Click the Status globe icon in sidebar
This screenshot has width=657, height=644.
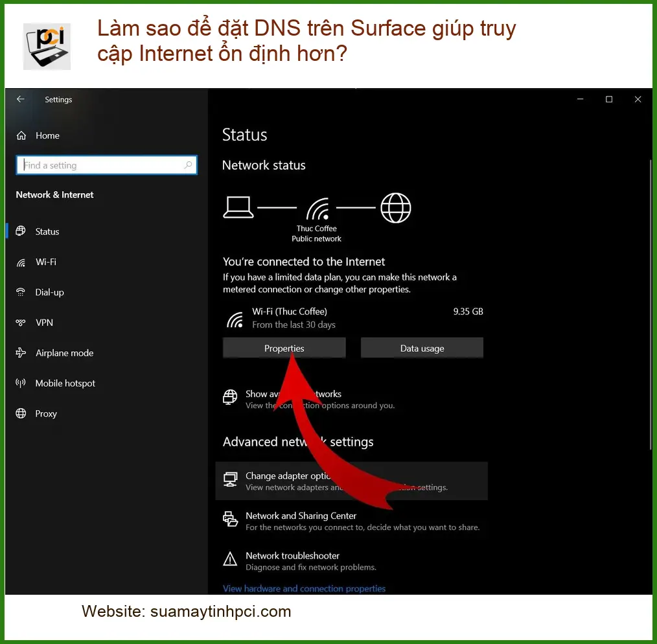(x=21, y=231)
